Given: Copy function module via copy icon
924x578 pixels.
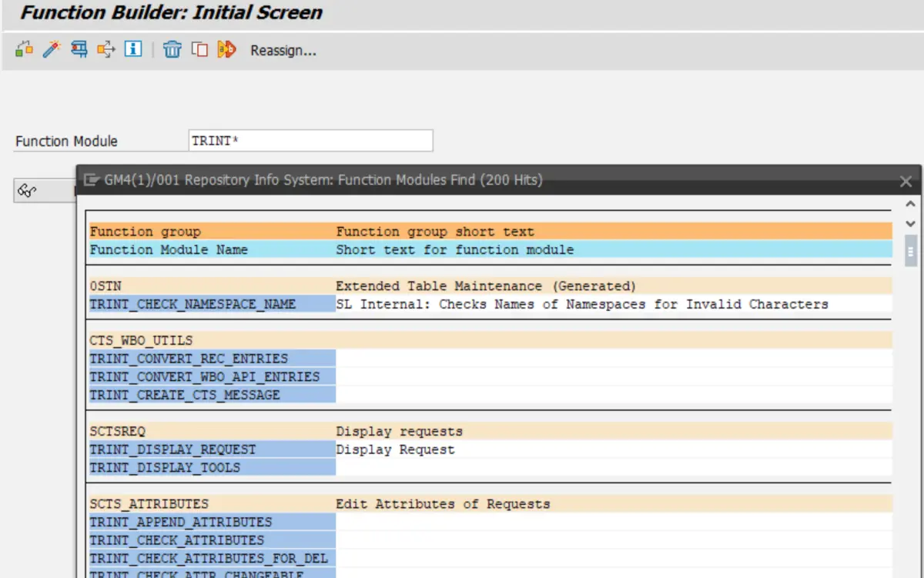Looking at the screenshot, I should [x=199, y=50].
